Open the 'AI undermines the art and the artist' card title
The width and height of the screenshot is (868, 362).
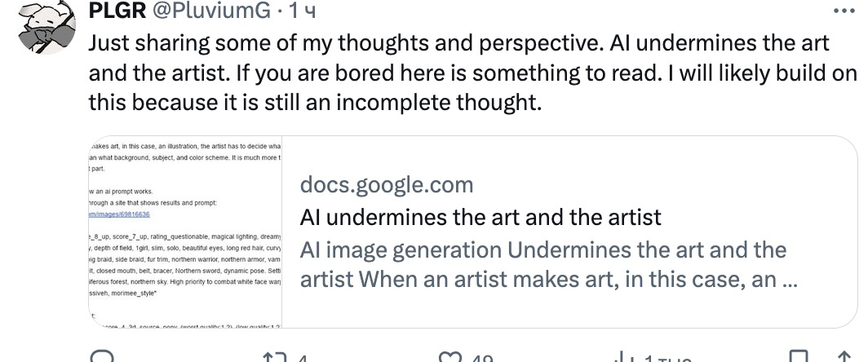click(480, 218)
